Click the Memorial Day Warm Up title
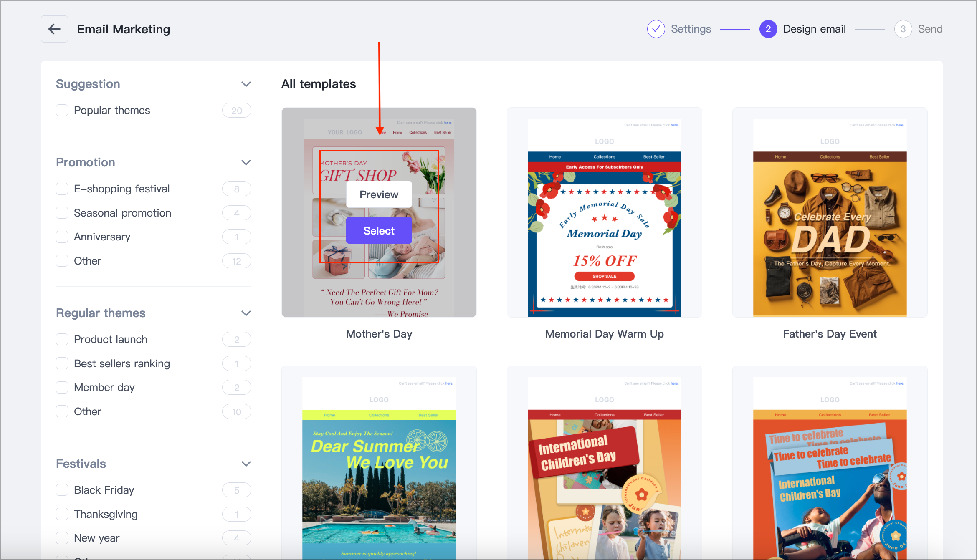Viewport: 977px width, 560px height. pos(604,334)
